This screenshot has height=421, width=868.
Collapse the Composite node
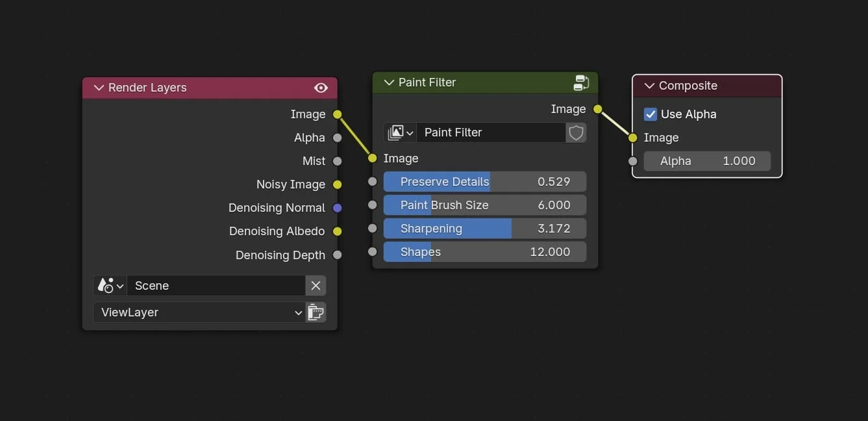tap(649, 86)
